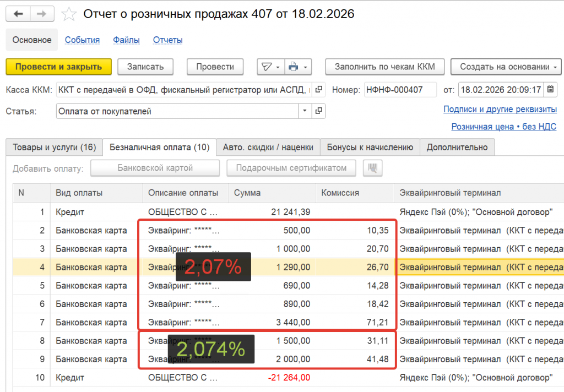
Task: Click the Записать button
Action: (145, 67)
